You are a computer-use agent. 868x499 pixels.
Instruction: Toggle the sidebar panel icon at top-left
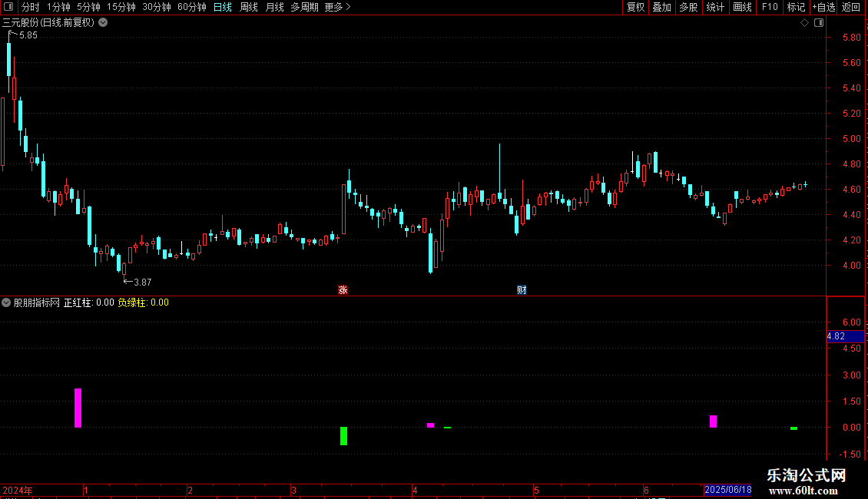pyautogui.click(x=8, y=7)
